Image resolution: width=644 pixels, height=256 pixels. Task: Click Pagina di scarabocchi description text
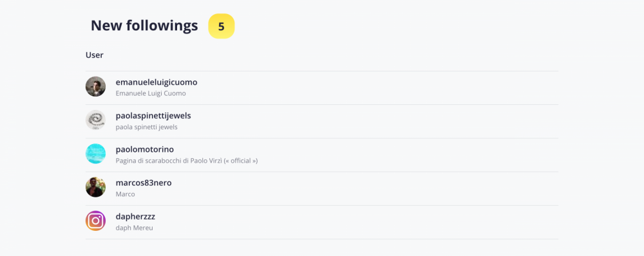(x=187, y=161)
